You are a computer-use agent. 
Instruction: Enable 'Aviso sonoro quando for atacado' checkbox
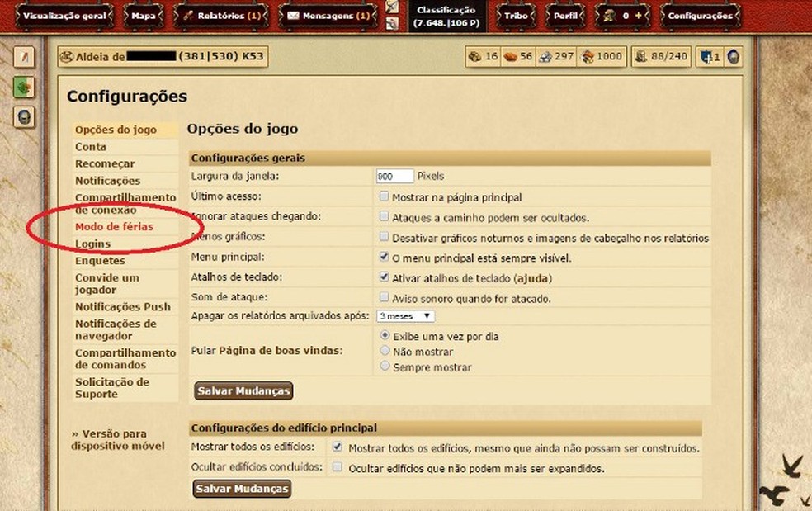pos(384,297)
